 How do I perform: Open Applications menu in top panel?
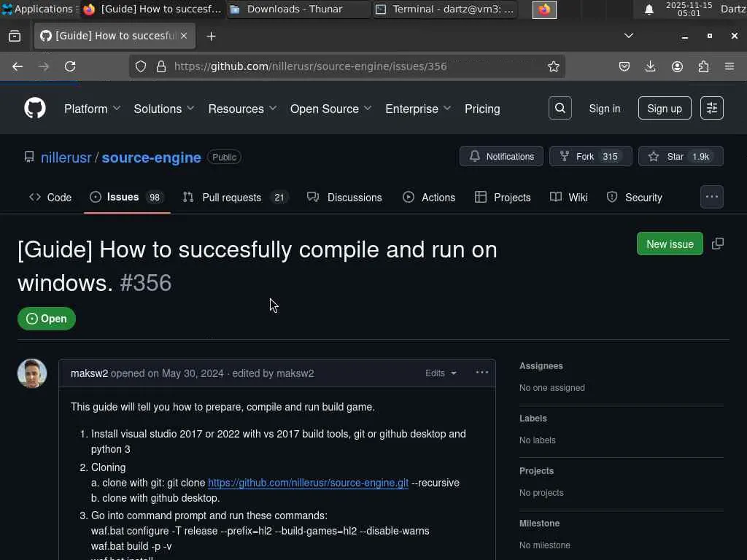[x=40, y=9]
